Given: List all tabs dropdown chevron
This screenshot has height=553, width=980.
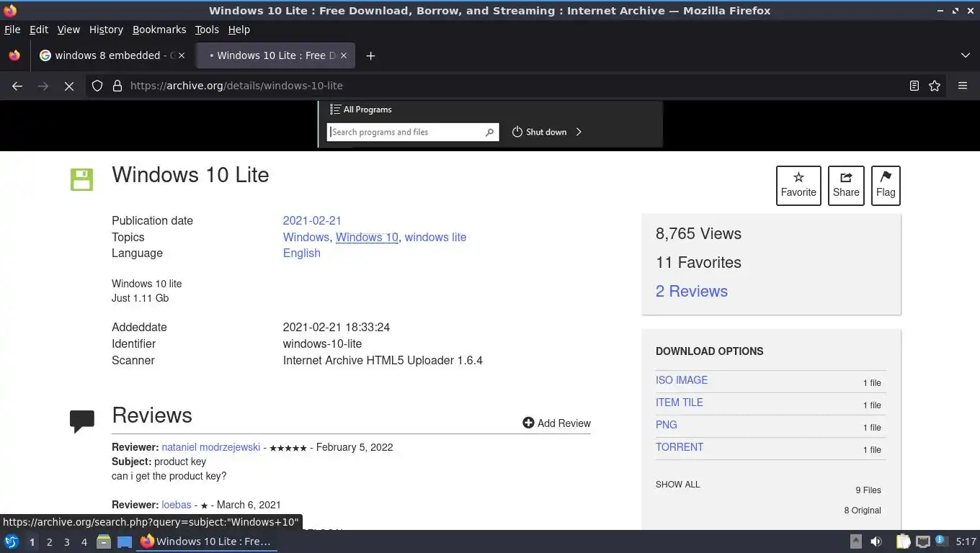Looking at the screenshot, I should (x=966, y=55).
